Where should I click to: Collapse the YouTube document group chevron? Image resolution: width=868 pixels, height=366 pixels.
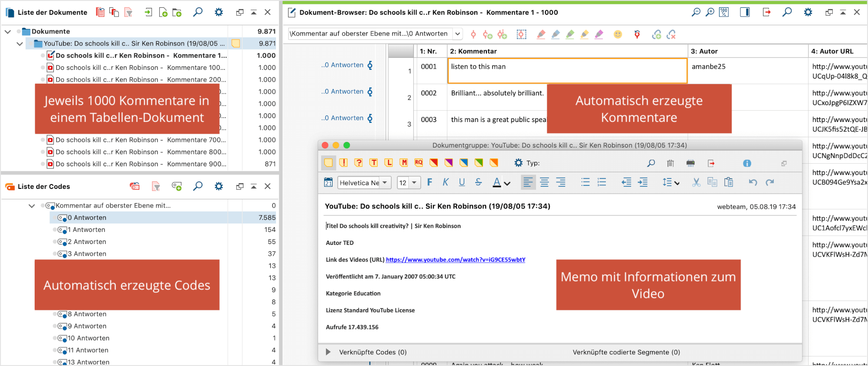20,43
